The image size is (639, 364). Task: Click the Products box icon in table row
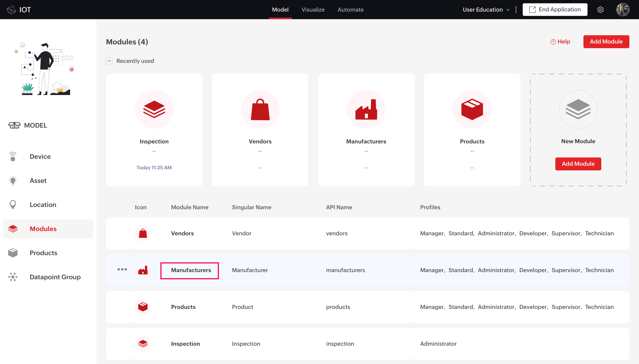click(x=143, y=307)
